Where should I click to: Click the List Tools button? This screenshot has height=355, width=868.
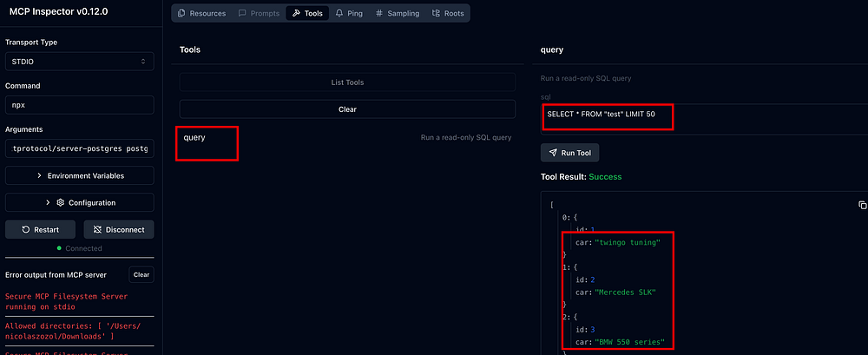(347, 82)
